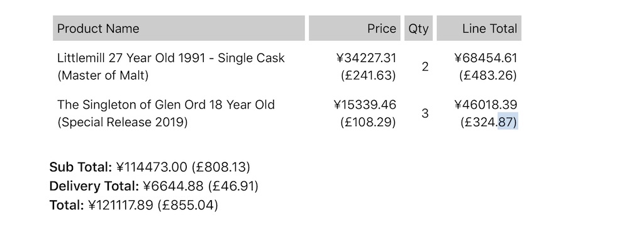The height and width of the screenshot is (226, 644).
Task: Click the final Total ¥121117.89 line
Action: click(134, 205)
